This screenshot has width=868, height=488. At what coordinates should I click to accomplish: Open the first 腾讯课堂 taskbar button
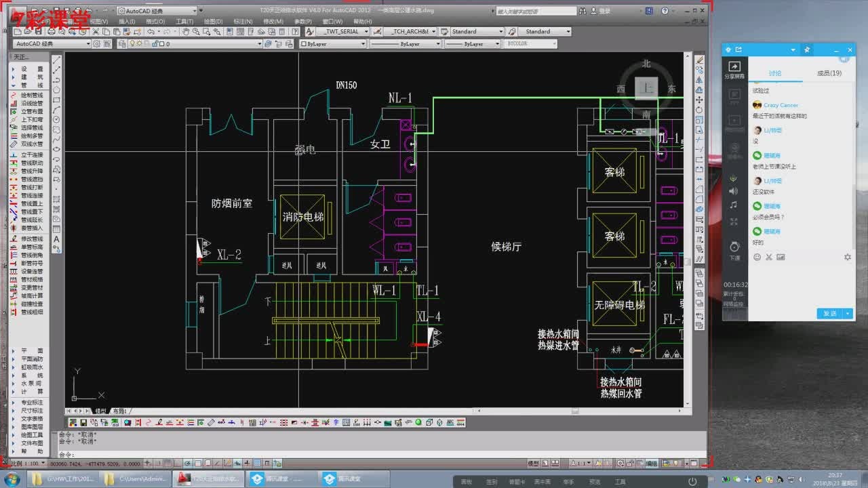pos(280,479)
